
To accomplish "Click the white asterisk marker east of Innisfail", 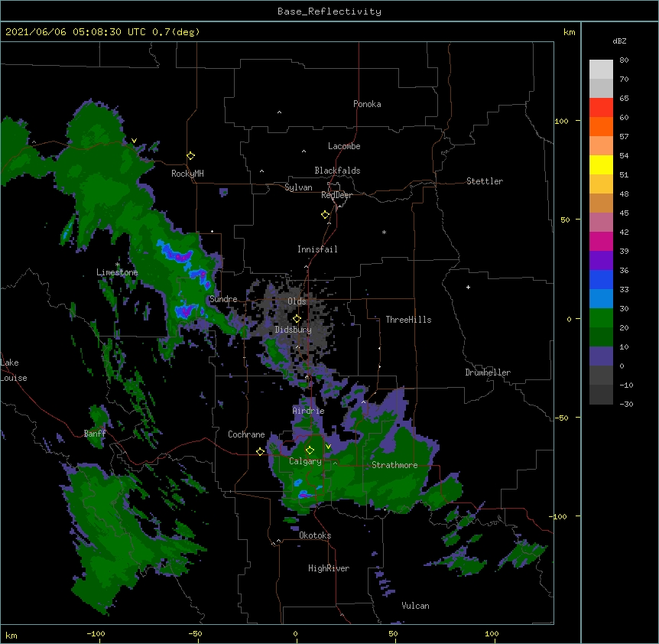I will click(384, 232).
